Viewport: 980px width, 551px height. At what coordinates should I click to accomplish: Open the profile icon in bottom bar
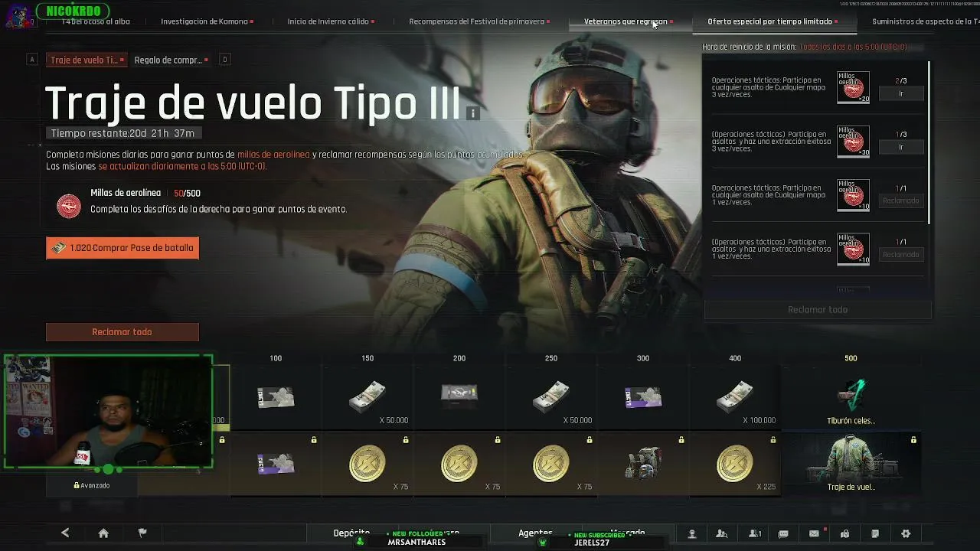click(x=691, y=533)
